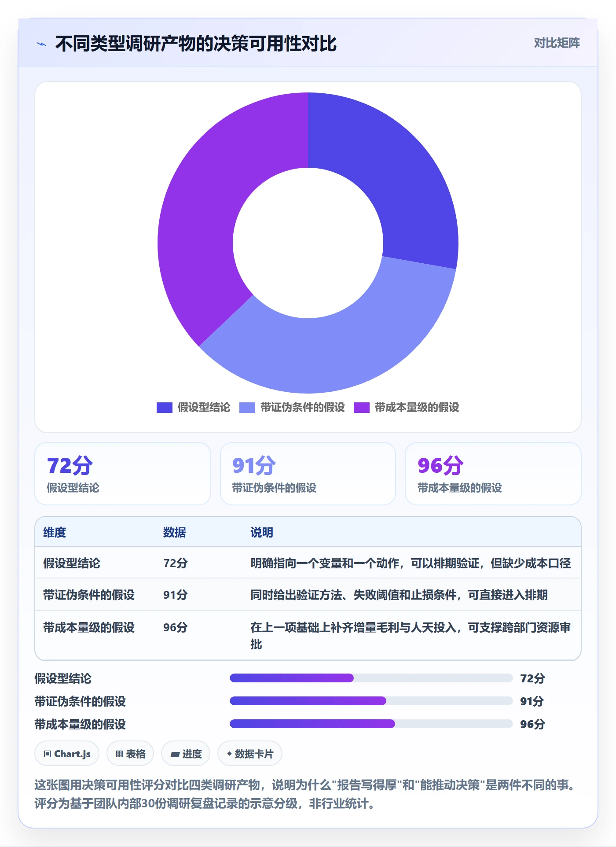Click the 数据 column header
This screenshot has height=847, width=616.
175,532
